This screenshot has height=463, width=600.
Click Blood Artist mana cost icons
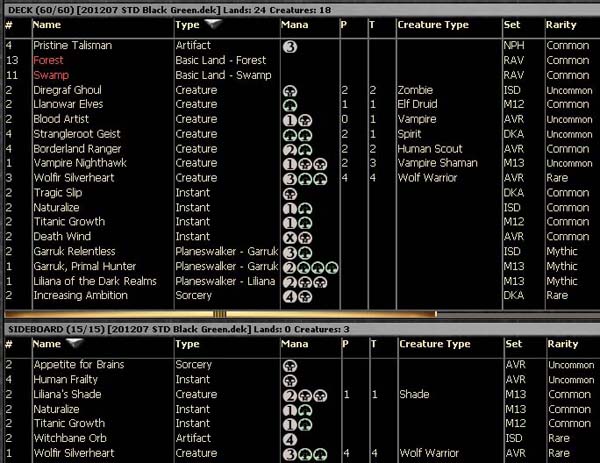point(297,120)
